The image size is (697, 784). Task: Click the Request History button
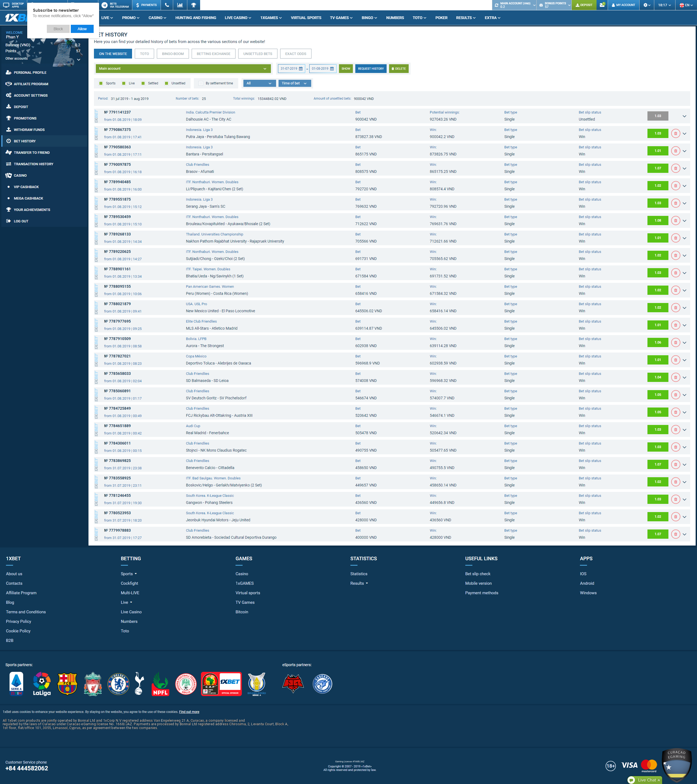click(371, 69)
